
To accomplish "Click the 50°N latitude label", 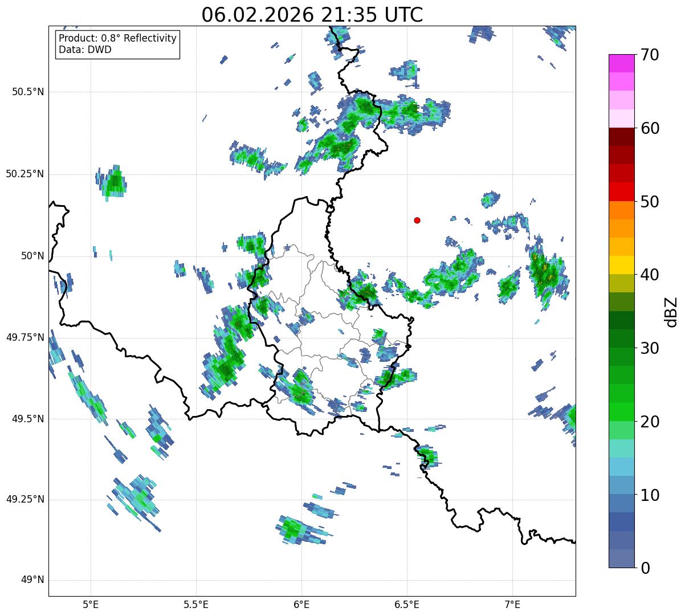I will point(33,256).
